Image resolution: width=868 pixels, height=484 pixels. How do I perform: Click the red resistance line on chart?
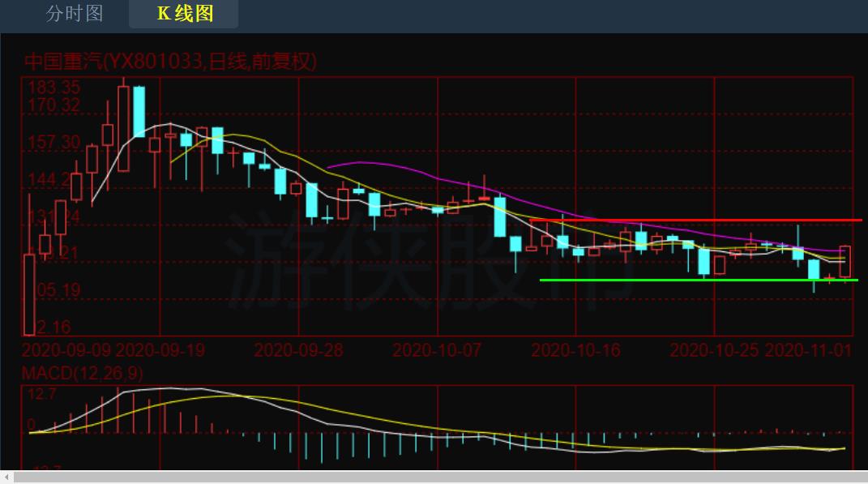(x=696, y=221)
